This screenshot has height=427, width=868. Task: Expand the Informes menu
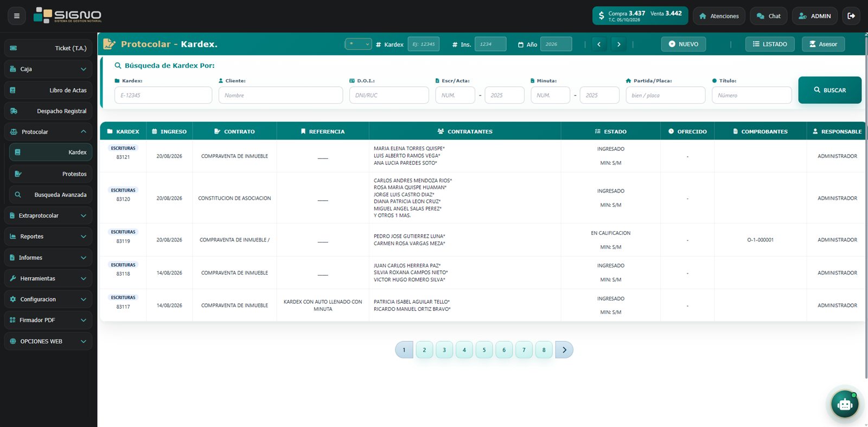coord(48,257)
